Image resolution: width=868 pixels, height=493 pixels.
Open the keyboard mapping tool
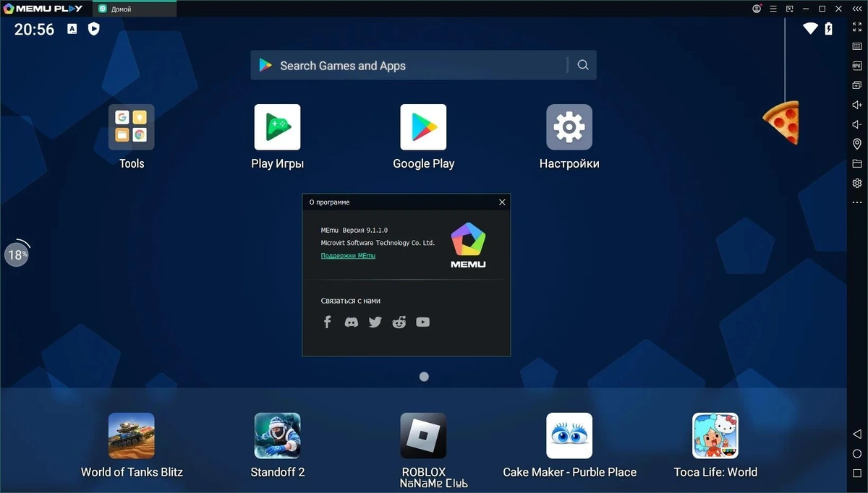coord(857,46)
